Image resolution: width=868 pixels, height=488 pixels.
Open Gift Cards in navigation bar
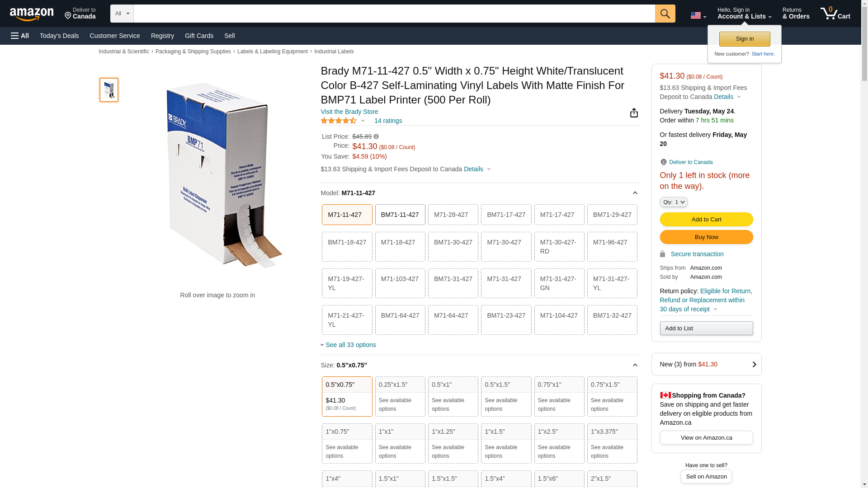[199, 36]
